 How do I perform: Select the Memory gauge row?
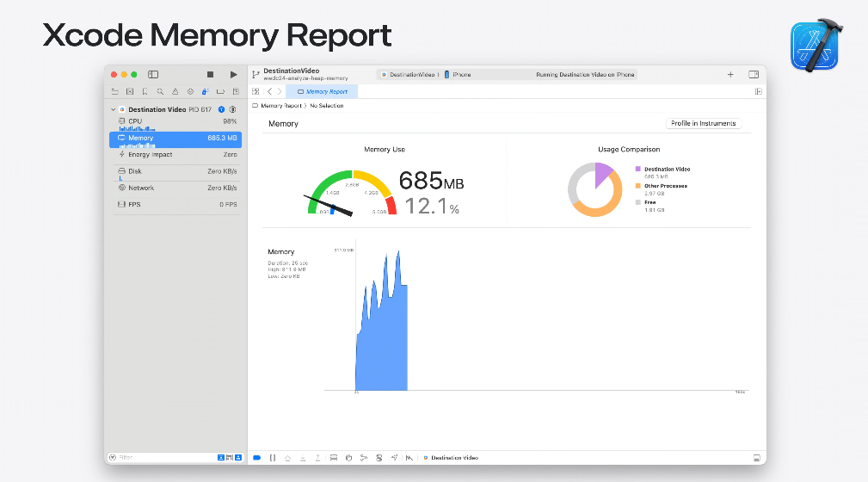click(x=175, y=139)
